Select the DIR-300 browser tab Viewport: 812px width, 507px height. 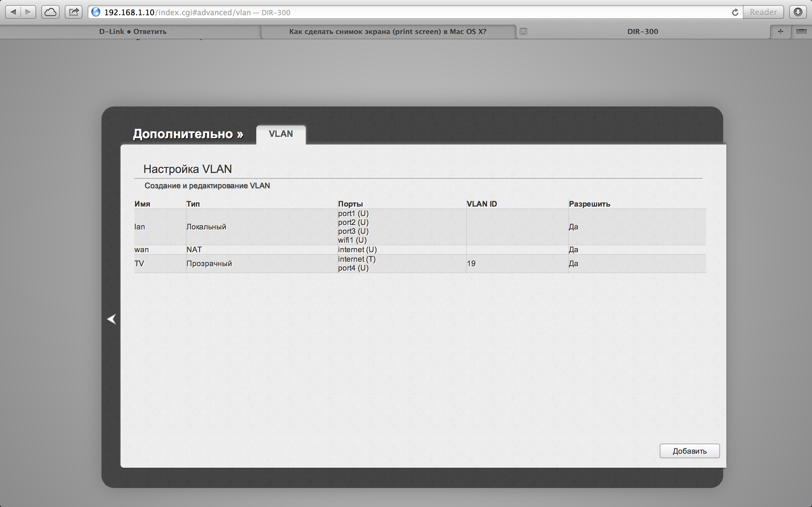tap(643, 32)
